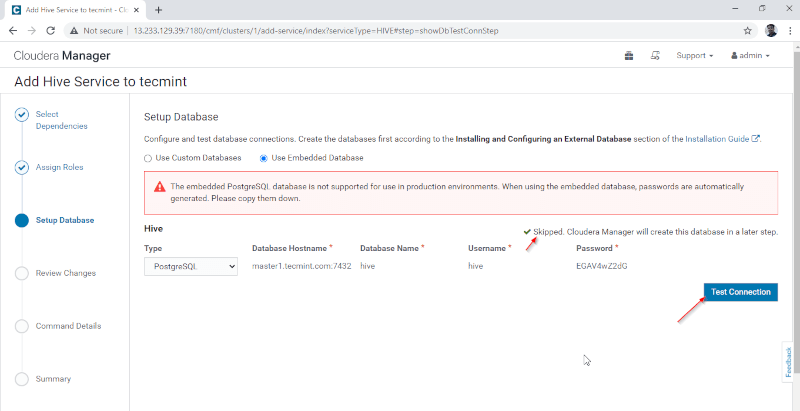Reload the page
The width and height of the screenshot is (800, 411).
[x=48, y=30]
